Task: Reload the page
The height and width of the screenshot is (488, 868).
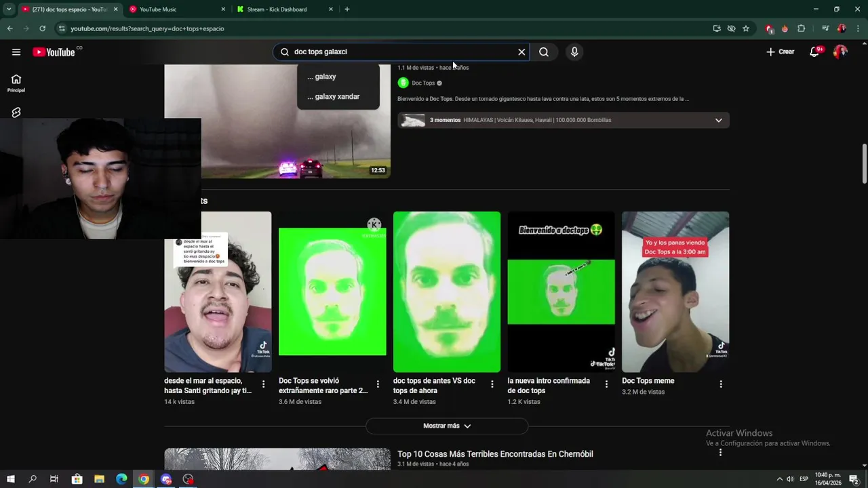Action: (x=42, y=28)
